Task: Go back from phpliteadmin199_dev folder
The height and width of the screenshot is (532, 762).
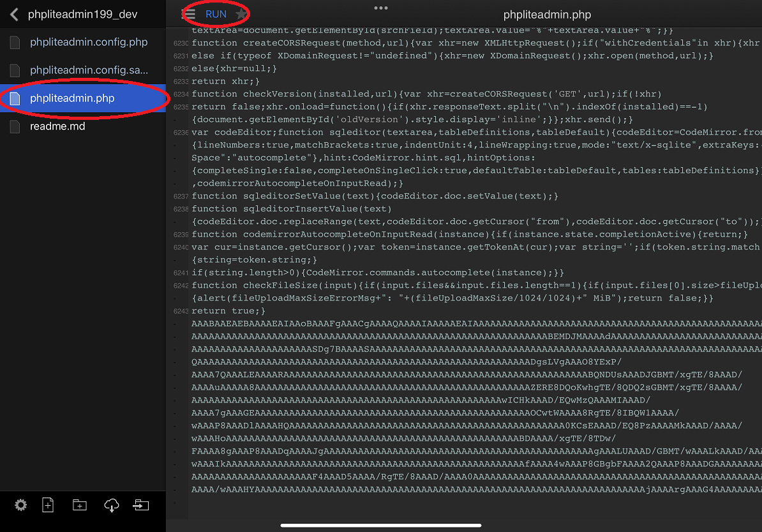Action: click(x=14, y=15)
